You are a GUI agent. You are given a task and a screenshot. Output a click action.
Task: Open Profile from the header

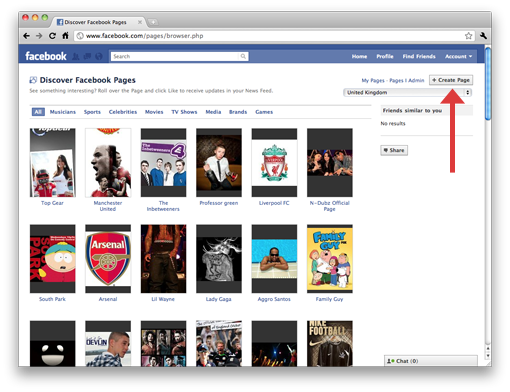coord(385,56)
